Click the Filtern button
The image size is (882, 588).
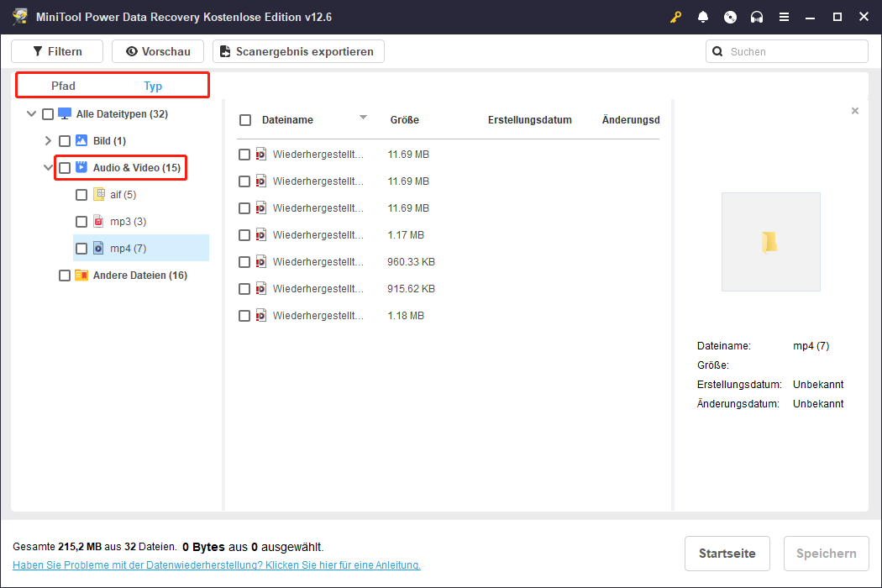click(57, 51)
